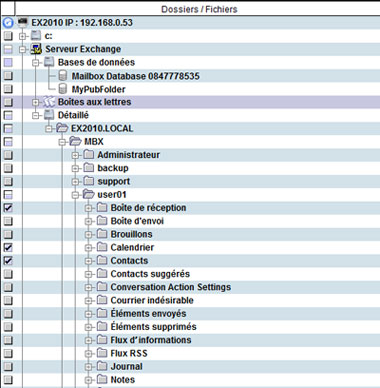This screenshot has width=380, height=388.
Task: Select the Notes tree row
Action: coord(190,380)
